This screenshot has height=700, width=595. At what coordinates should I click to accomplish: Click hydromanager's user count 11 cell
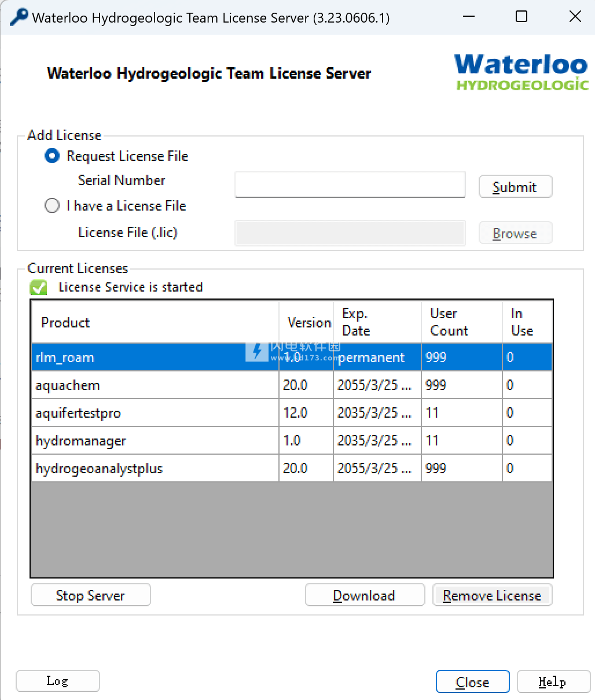point(462,441)
